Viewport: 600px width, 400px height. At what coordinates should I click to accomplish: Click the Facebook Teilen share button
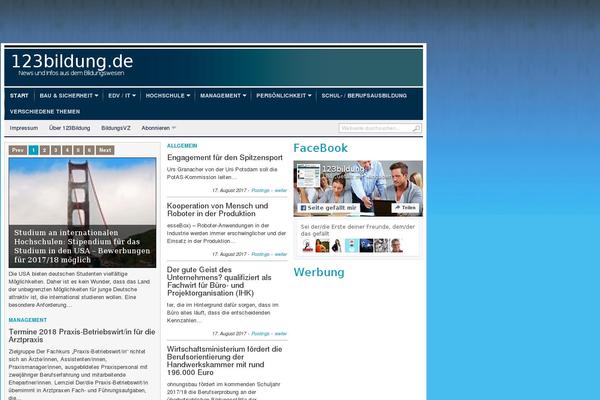(405, 207)
